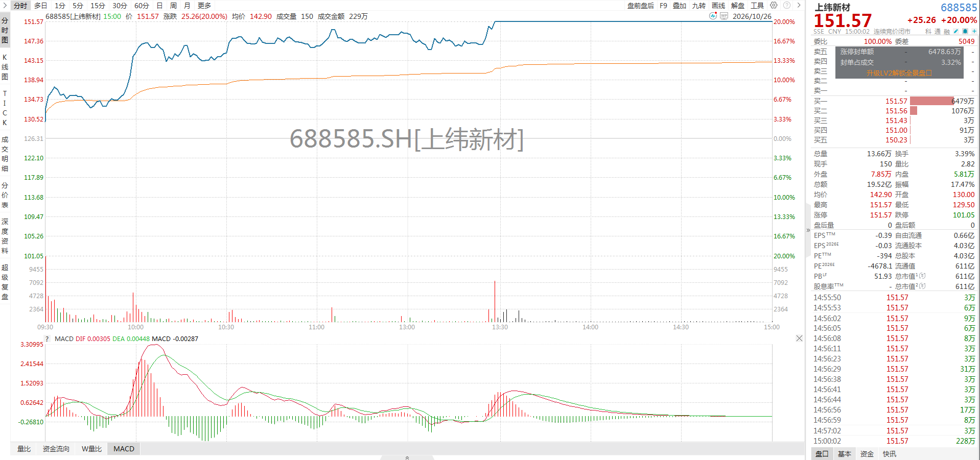Close the MACD indicator panel
Screen dimensions: 980x460
[x=799, y=338]
